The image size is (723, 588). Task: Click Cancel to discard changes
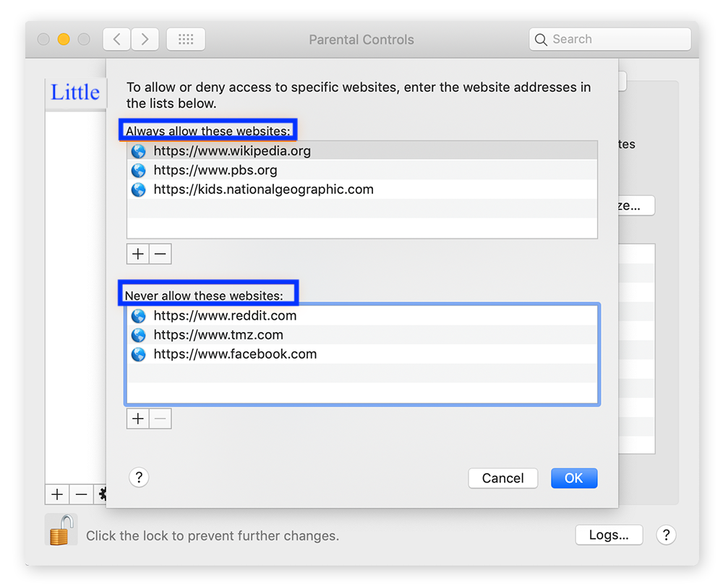pos(502,478)
